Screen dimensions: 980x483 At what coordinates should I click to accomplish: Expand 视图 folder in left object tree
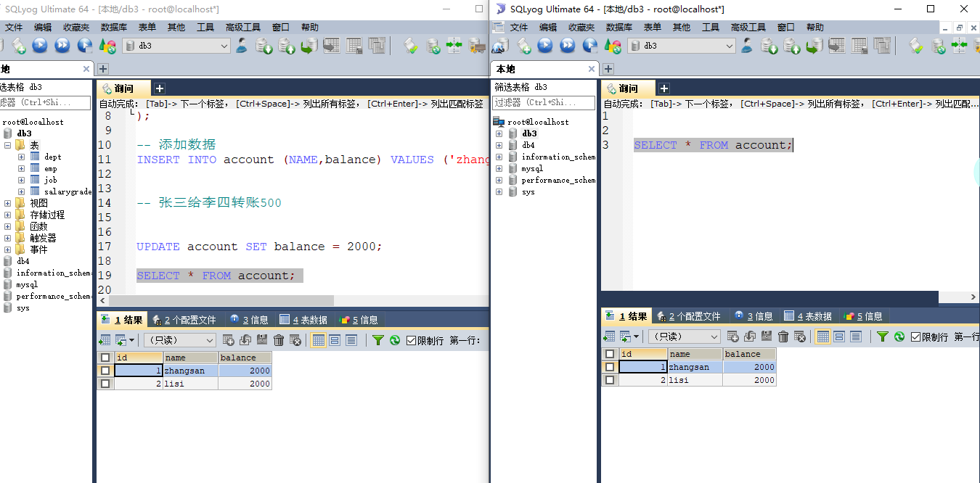pyautogui.click(x=8, y=203)
